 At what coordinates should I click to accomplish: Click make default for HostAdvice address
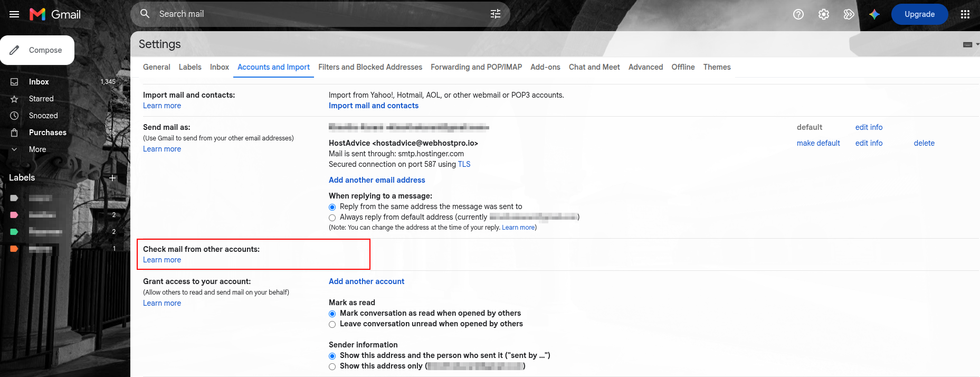tap(818, 143)
